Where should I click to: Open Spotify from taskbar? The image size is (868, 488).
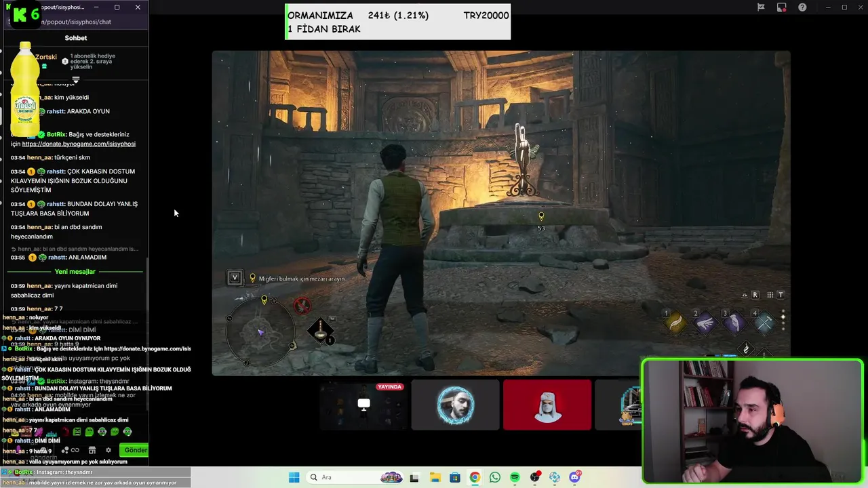click(x=515, y=477)
